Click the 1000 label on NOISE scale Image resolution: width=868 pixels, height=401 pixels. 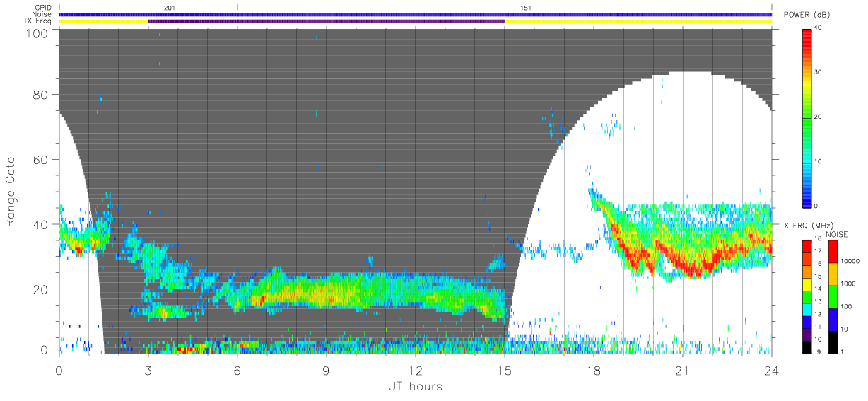pyautogui.click(x=848, y=284)
